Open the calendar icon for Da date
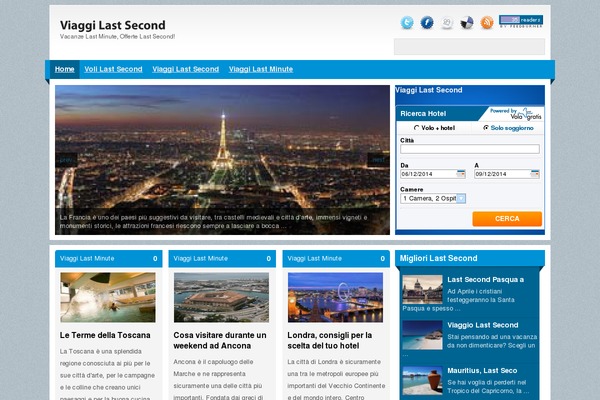 pyautogui.click(x=461, y=174)
